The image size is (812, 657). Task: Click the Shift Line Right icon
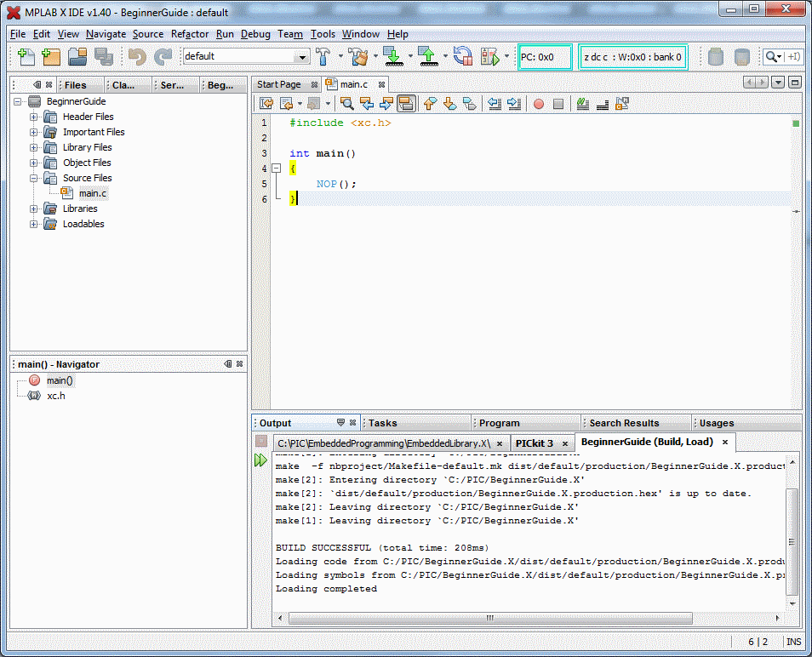pos(514,104)
